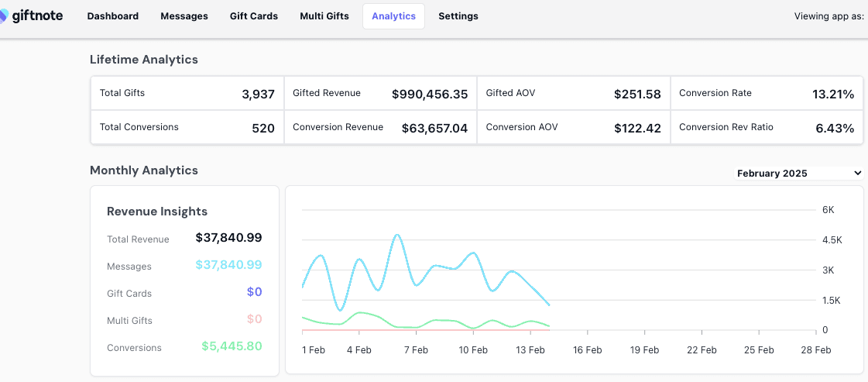868x382 pixels.
Task: Click the 7 Feb axis label
Action: click(416, 350)
